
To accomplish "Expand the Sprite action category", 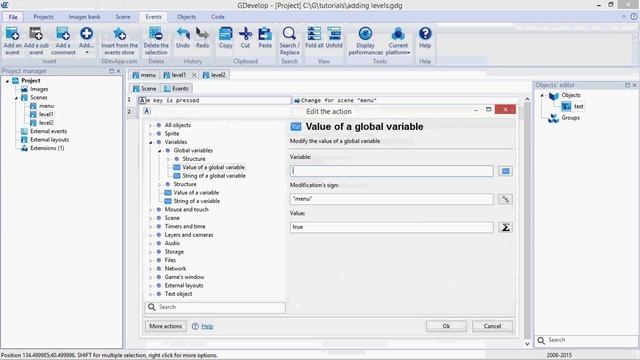I will (150, 134).
